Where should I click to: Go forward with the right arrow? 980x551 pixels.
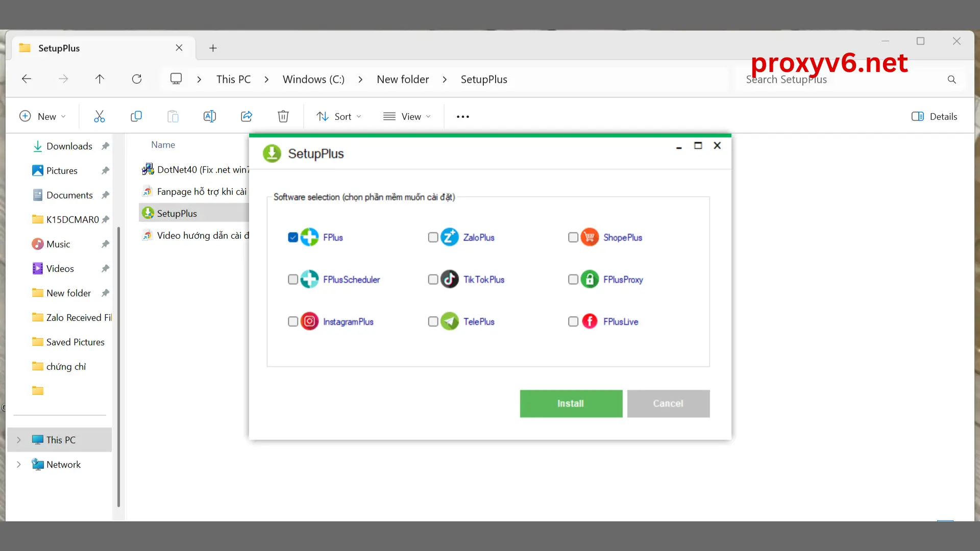click(x=63, y=79)
